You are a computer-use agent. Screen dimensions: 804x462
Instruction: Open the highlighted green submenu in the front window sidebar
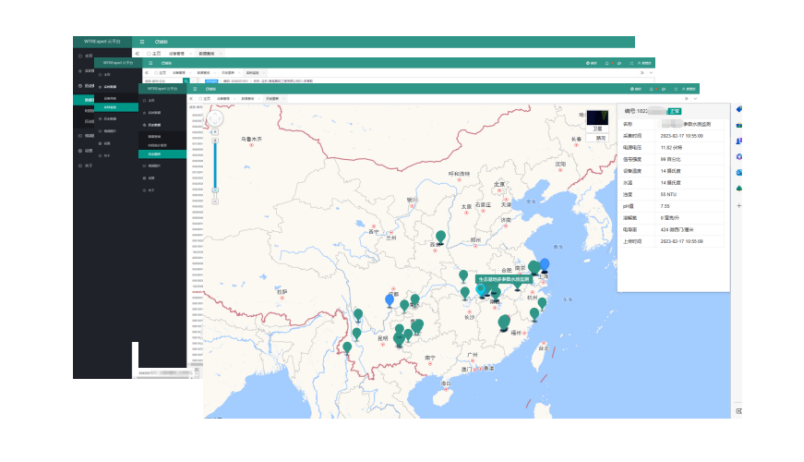pos(162,154)
